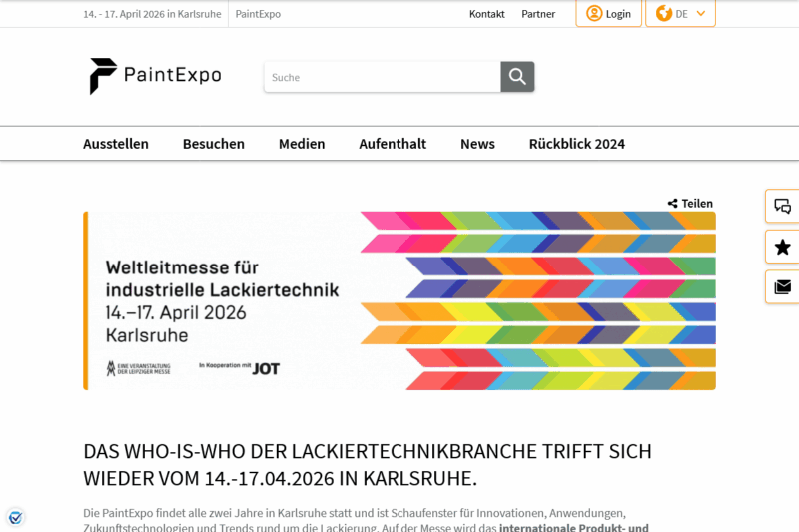
Task: Click the '14. - 17. April 2026 in Karlsruhe' text
Action: 152,14
